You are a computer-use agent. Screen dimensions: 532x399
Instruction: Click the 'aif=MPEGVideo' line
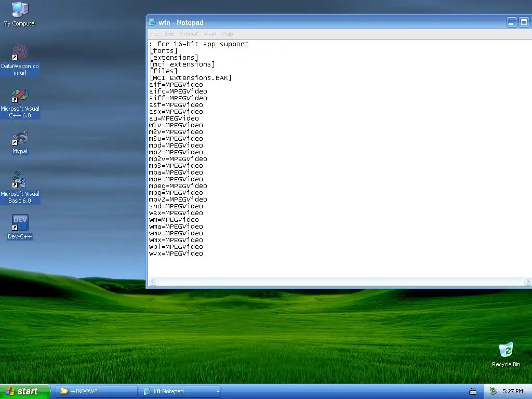(x=176, y=85)
